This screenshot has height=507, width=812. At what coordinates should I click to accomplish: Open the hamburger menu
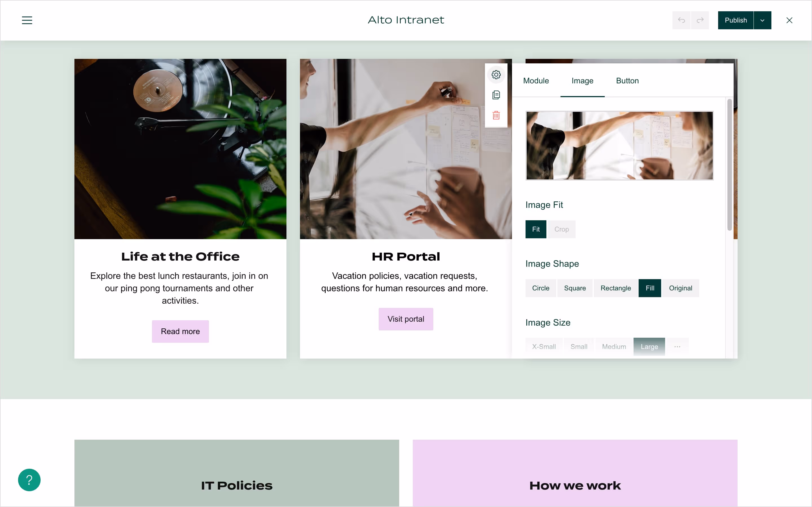(27, 20)
